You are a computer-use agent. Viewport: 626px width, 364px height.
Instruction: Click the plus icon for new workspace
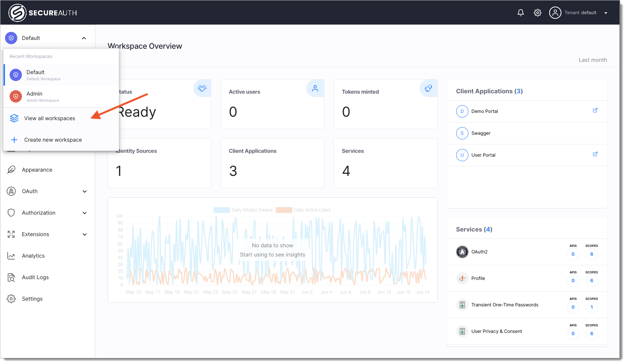(14, 140)
